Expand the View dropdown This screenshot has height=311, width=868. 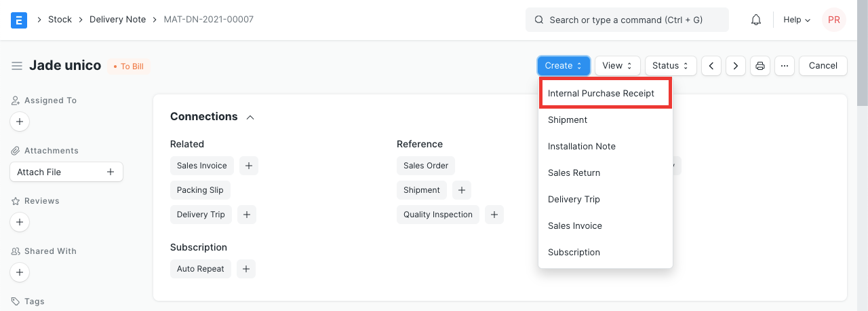coord(617,66)
